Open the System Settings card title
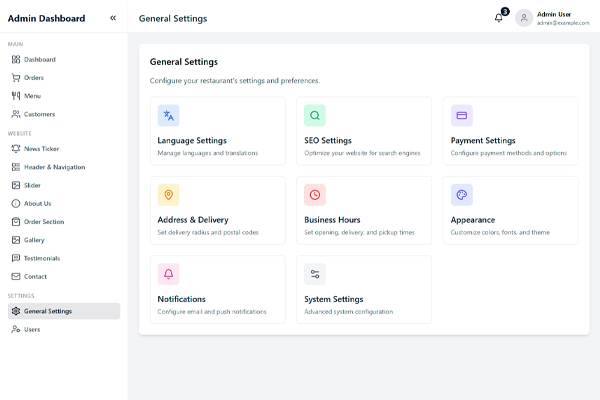 [334, 299]
